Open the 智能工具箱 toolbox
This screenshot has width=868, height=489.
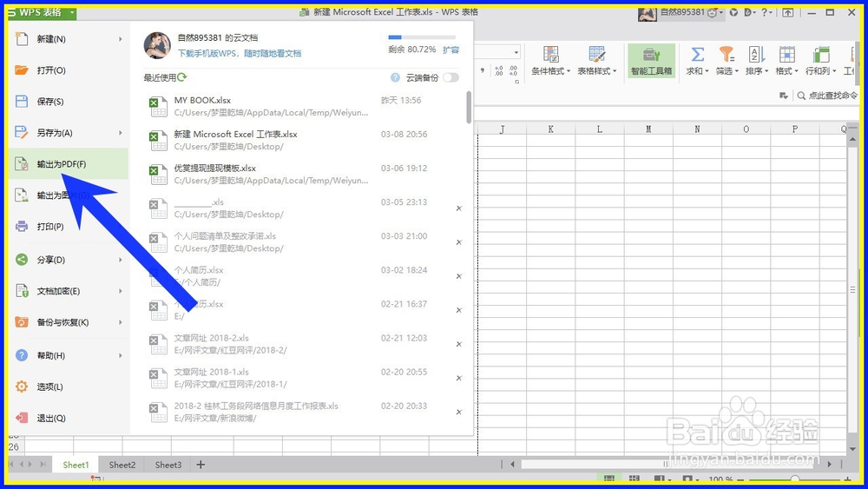tap(652, 61)
